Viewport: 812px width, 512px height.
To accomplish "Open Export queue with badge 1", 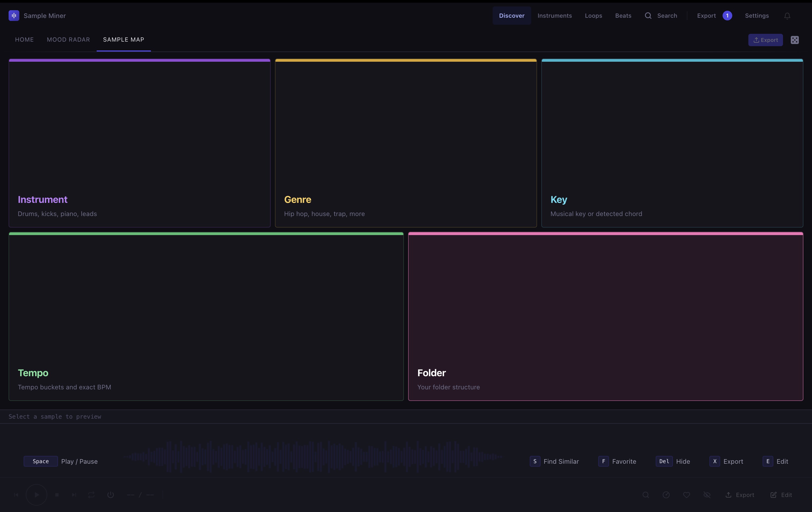I will pos(714,16).
